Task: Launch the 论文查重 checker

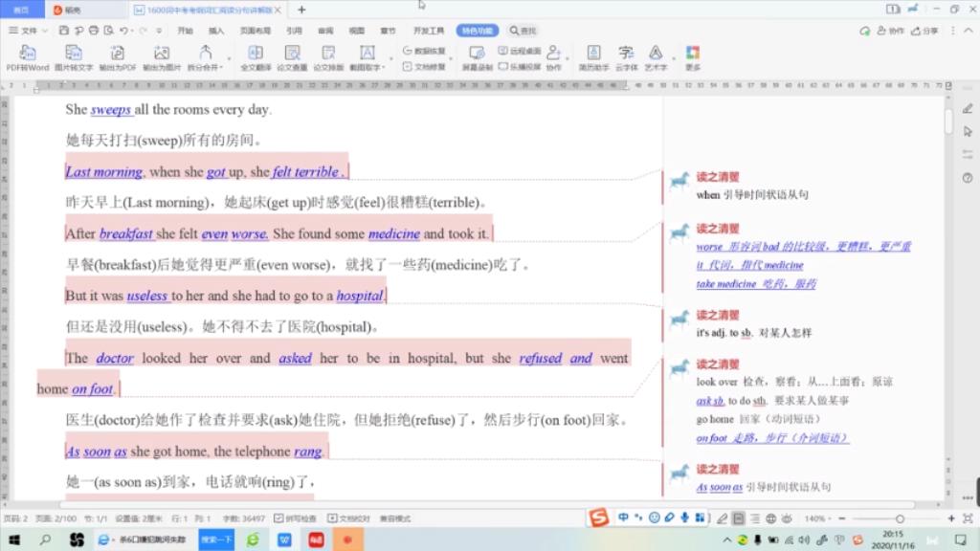Action: tap(292, 53)
